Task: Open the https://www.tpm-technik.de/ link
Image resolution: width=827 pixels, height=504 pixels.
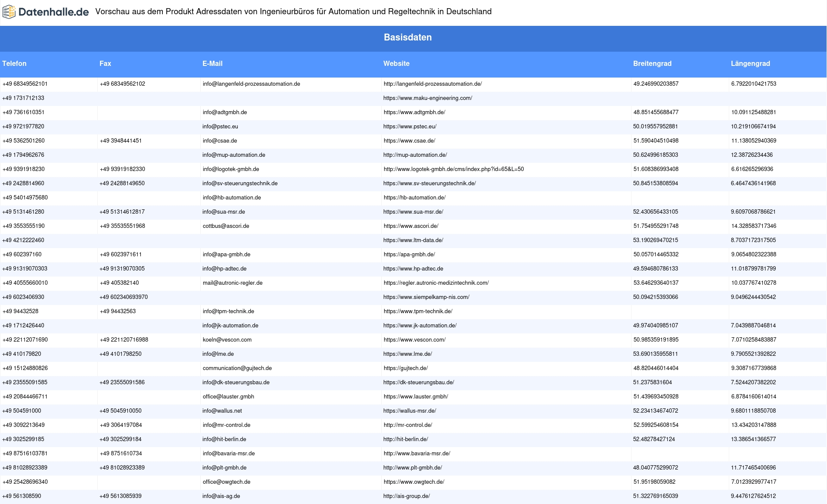Action: (418, 311)
